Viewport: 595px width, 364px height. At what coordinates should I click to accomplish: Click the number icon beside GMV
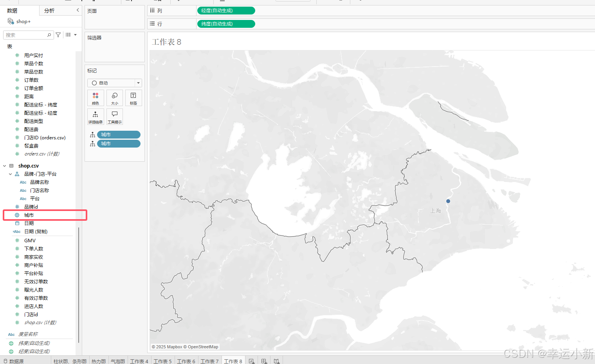click(17, 240)
